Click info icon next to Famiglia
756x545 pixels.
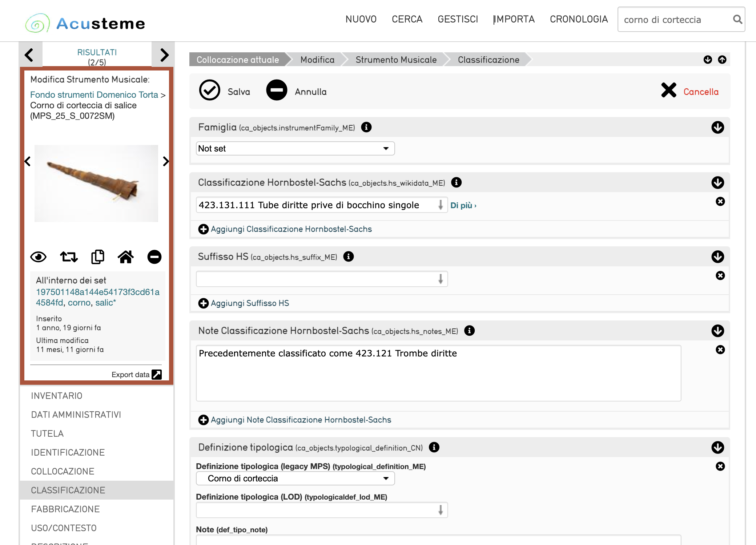point(366,127)
